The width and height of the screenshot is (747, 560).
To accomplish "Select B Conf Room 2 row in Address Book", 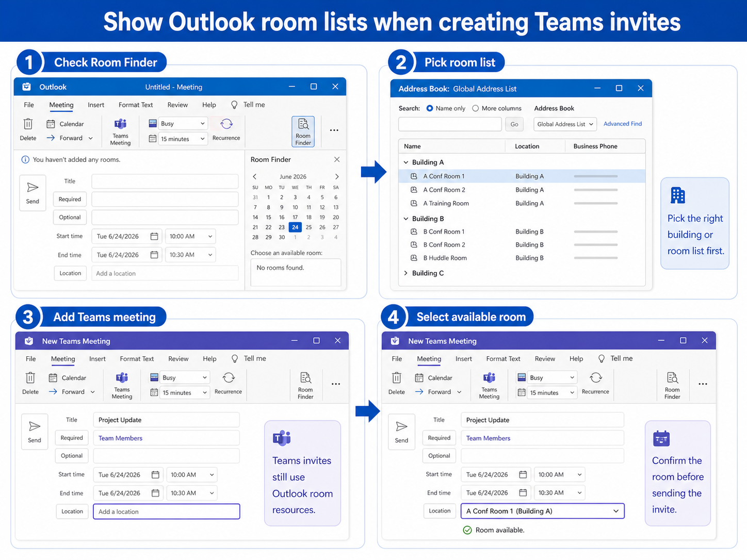I will 522,244.
